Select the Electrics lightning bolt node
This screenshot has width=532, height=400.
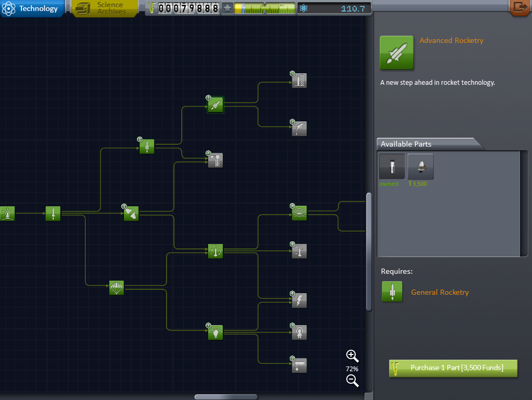[299, 301]
